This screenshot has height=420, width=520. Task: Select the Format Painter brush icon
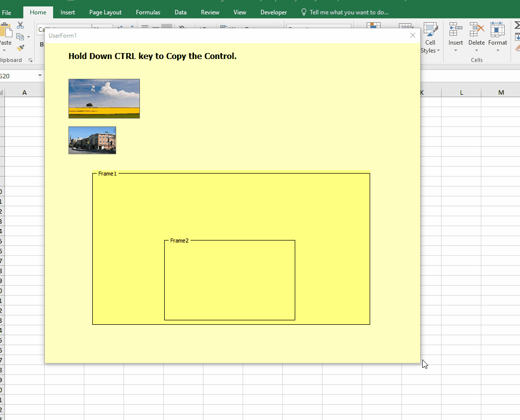20,48
